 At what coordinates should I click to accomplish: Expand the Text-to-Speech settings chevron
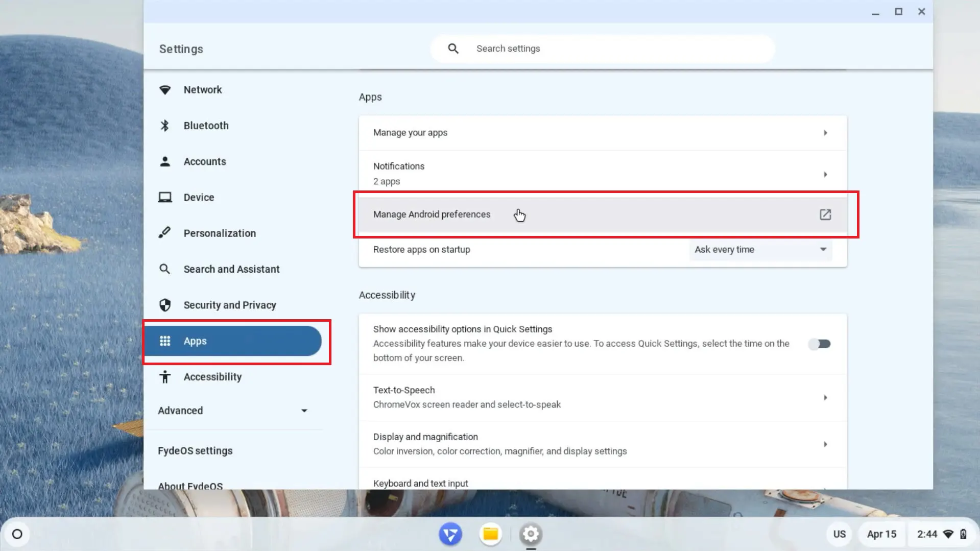tap(825, 397)
